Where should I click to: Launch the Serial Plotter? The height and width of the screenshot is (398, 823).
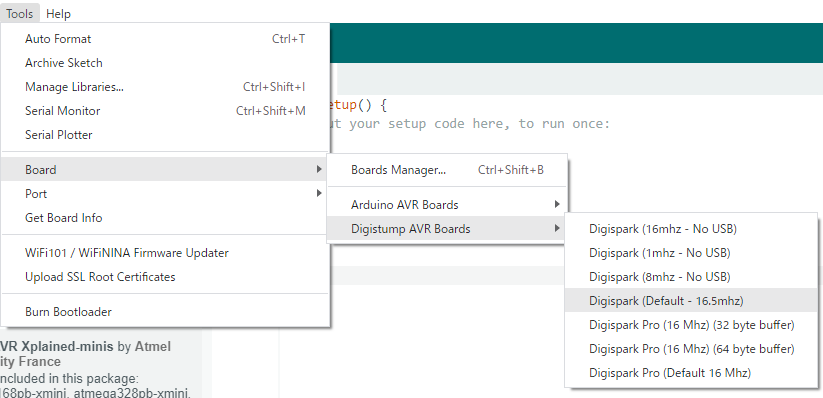click(x=165, y=135)
